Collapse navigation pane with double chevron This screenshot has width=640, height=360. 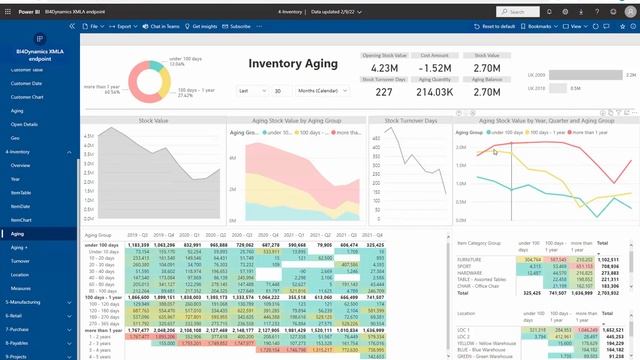point(72,26)
